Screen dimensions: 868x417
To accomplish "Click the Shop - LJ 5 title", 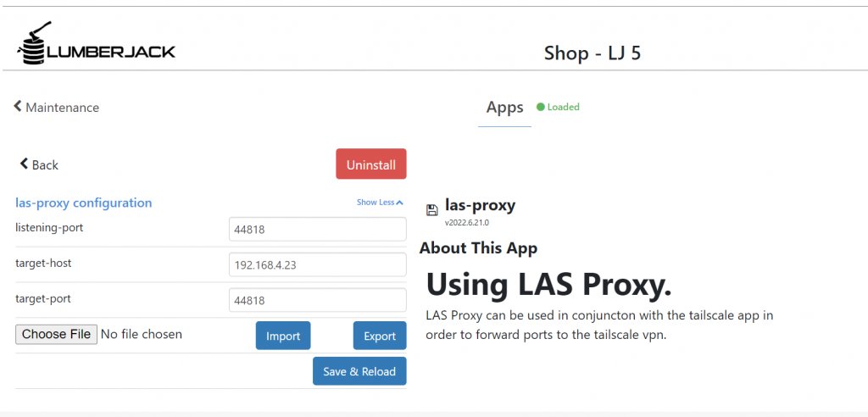I will tap(593, 53).
